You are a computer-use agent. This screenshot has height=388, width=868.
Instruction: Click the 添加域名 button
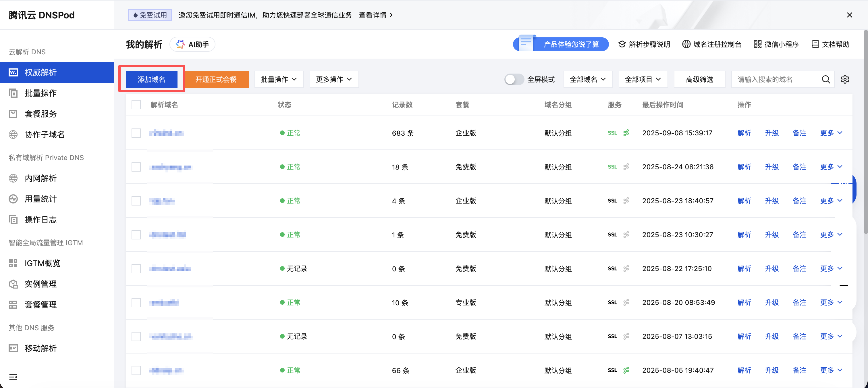click(x=151, y=80)
